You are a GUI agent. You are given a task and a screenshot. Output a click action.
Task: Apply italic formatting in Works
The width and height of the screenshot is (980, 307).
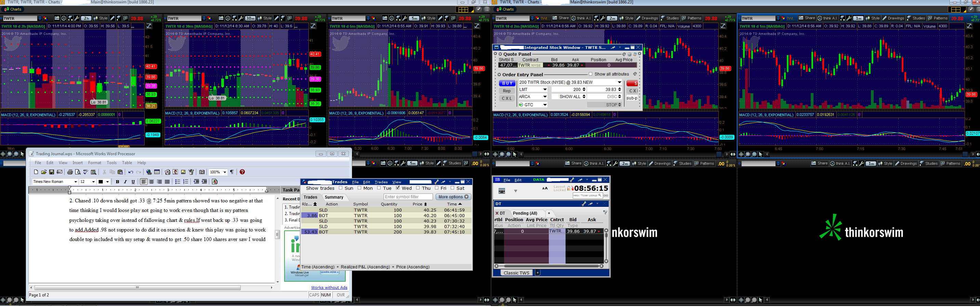click(125, 182)
